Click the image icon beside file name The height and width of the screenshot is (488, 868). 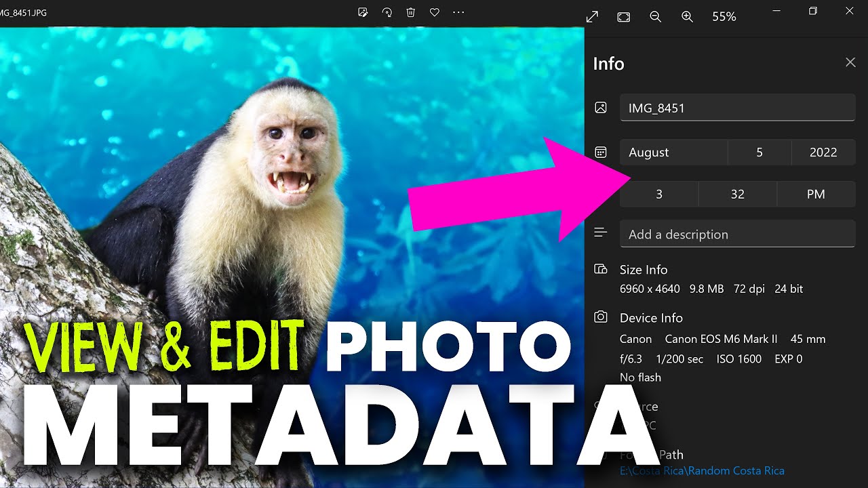[600, 108]
